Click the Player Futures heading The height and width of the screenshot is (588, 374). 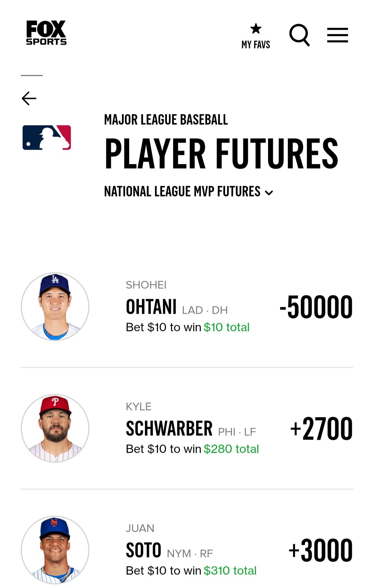pos(222,153)
